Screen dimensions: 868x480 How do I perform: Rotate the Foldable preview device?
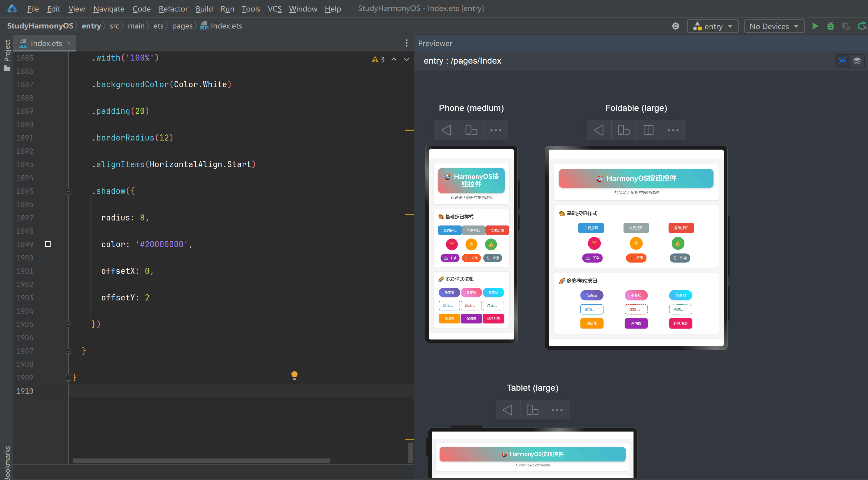point(624,130)
